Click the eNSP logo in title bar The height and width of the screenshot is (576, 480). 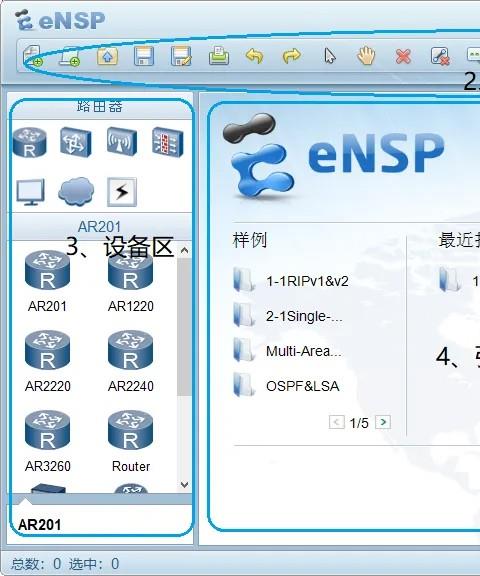60,20
